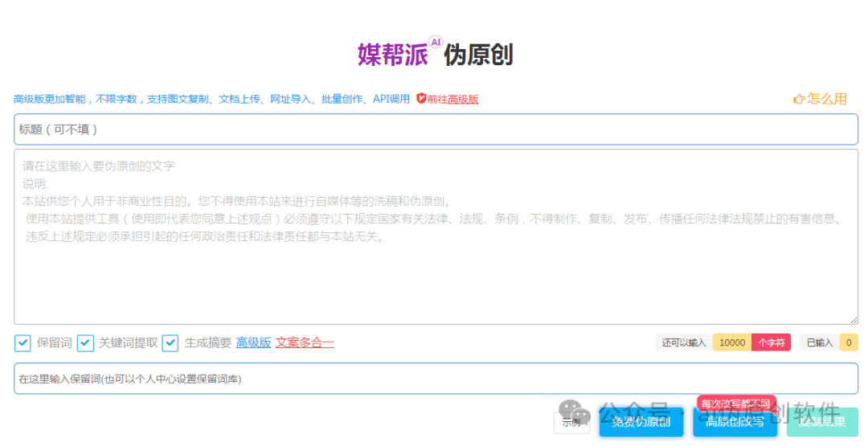Viewport: 868px width, 447px height.
Task: Click the 复制结果 button
Action: tap(822, 422)
